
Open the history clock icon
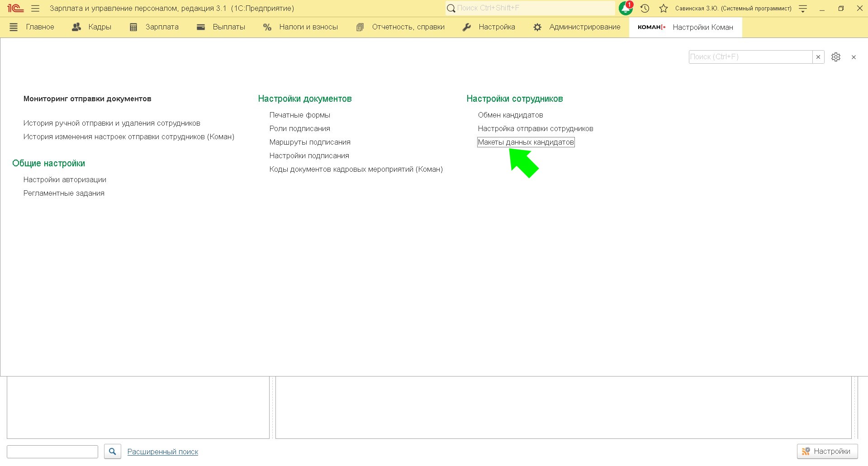click(645, 8)
